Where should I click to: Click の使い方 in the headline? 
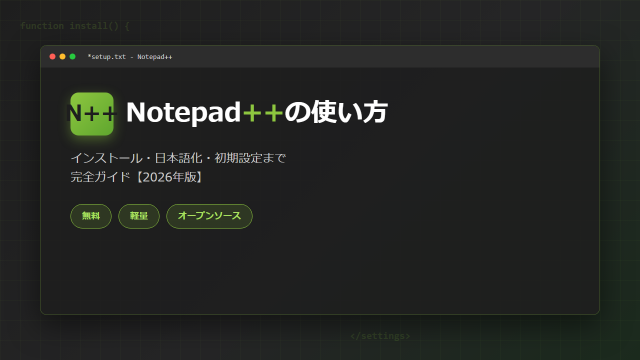click(x=336, y=112)
